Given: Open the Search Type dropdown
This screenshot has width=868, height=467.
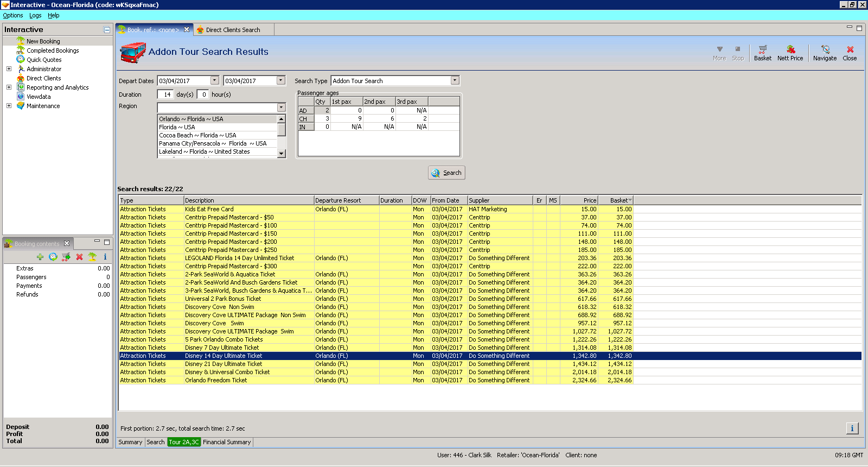Looking at the screenshot, I should click(455, 81).
